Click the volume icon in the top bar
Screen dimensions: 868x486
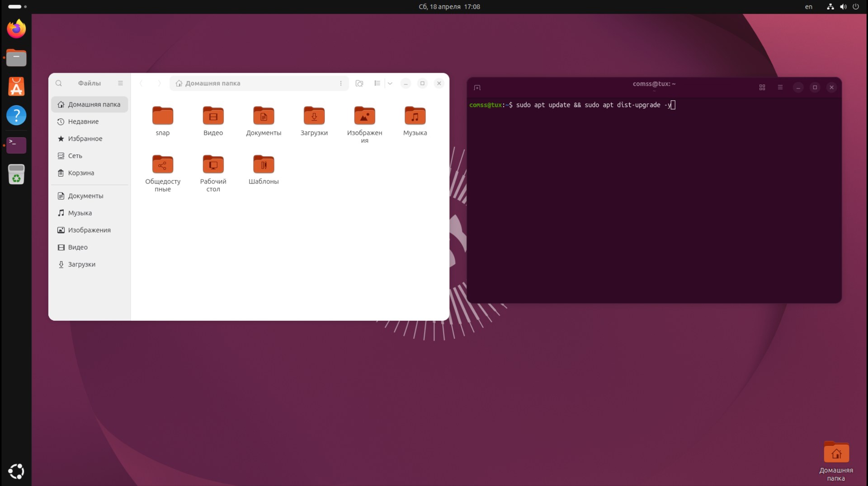click(x=843, y=7)
